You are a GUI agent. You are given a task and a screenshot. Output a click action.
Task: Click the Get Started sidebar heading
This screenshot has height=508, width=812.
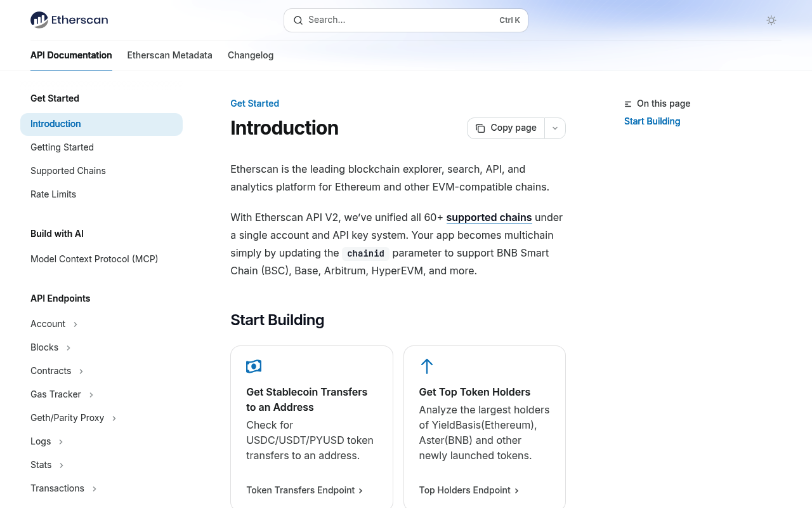(x=55, y=98)
